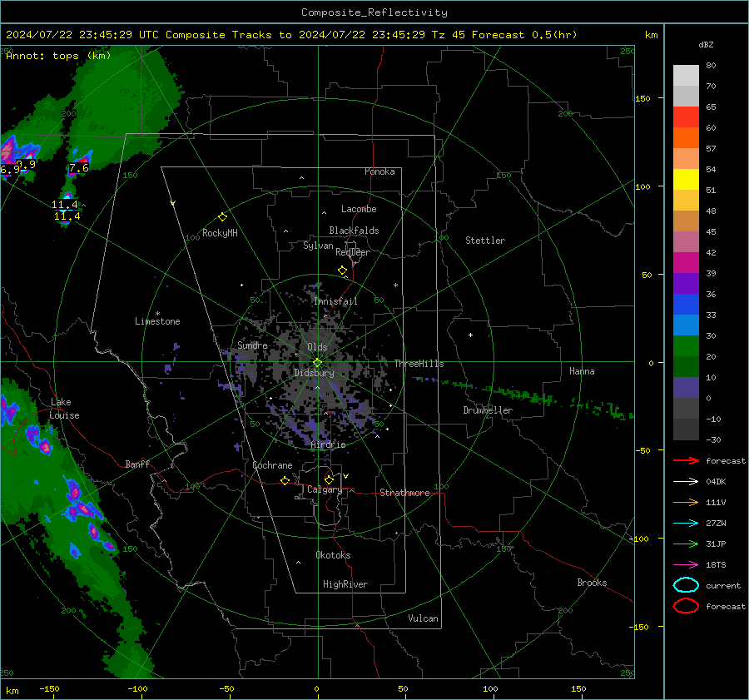
Task: Click the light gray swatch between 70 and 80 dBZ
Action: (x=686, y=76)
